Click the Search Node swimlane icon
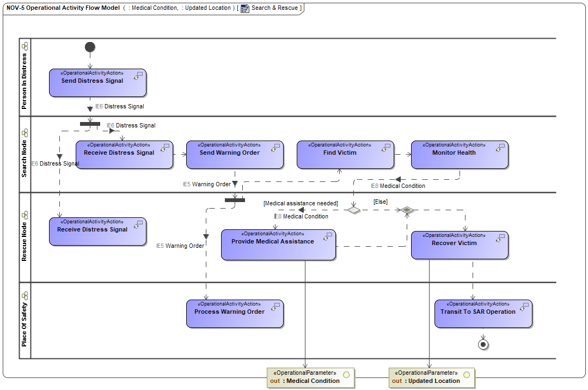Screen dimensions: 588x390 click(x=25, y=133)
